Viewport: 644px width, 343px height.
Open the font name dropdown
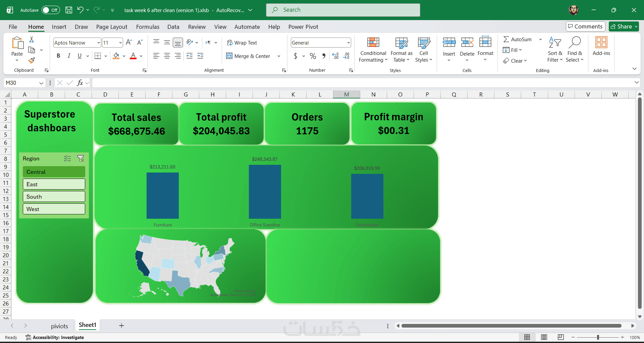[99, 43]
